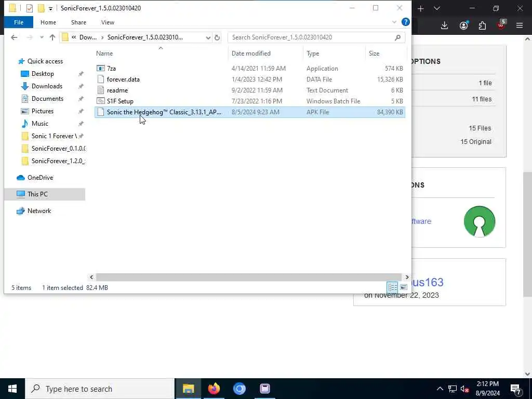Open Firefox list all tabs dropdown
The width and height of the screenshot is (532, 399).
[x=437, y=8]
